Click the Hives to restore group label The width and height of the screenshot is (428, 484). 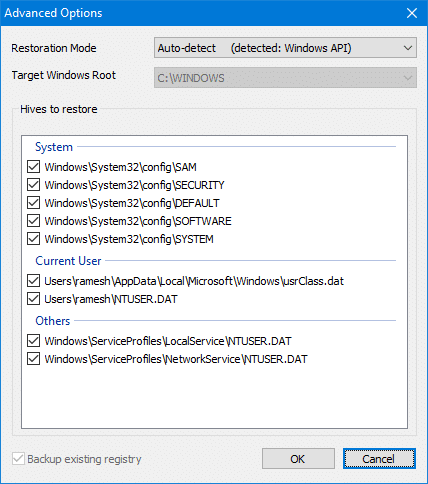point(59,109)
